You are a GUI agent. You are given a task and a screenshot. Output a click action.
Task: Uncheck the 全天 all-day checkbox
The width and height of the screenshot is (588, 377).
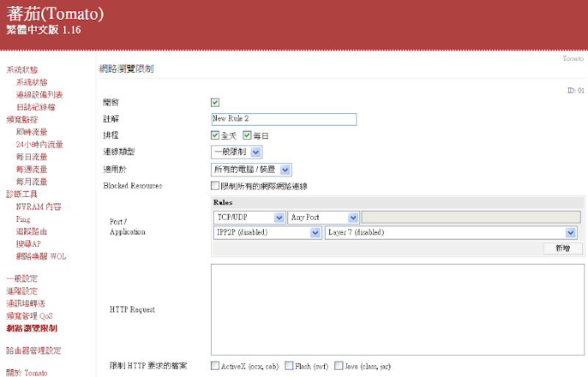(x=215, y=135)
